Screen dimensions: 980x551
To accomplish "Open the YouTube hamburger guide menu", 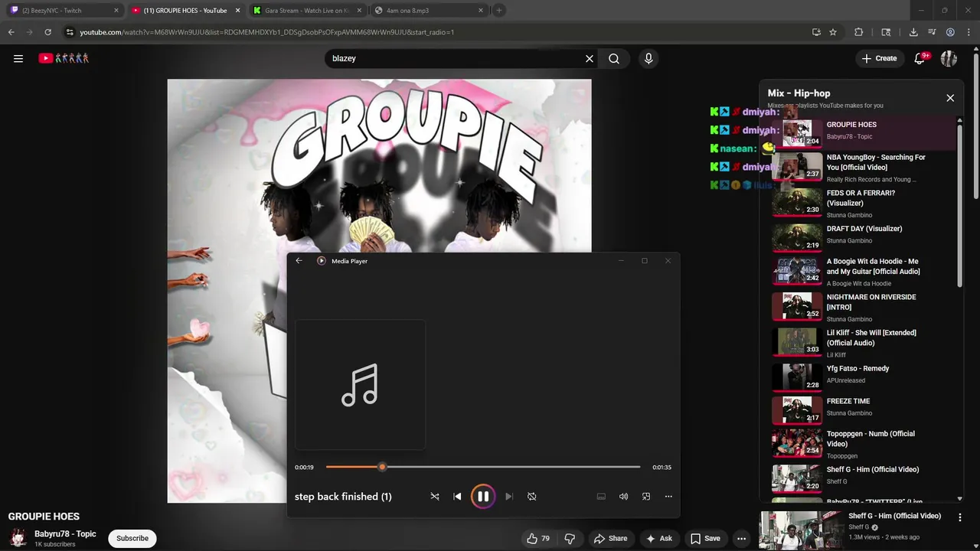I will point(18,58).
